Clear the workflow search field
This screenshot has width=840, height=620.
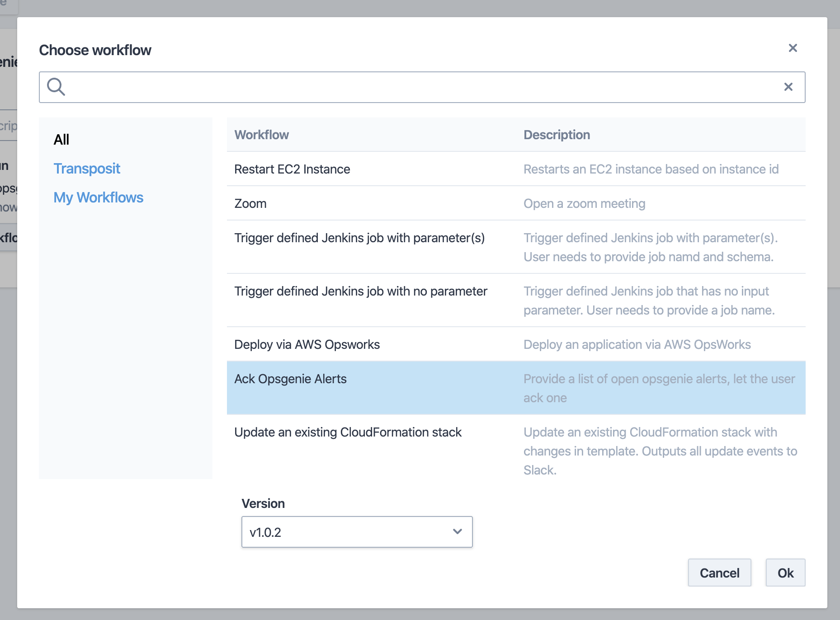pos(788,87)
